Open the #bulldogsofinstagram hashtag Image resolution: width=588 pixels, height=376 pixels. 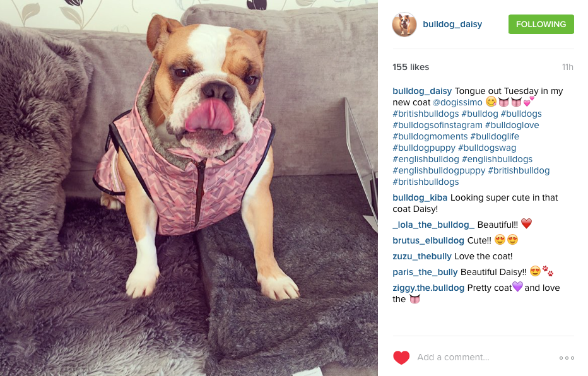click(x=437, y=125)
